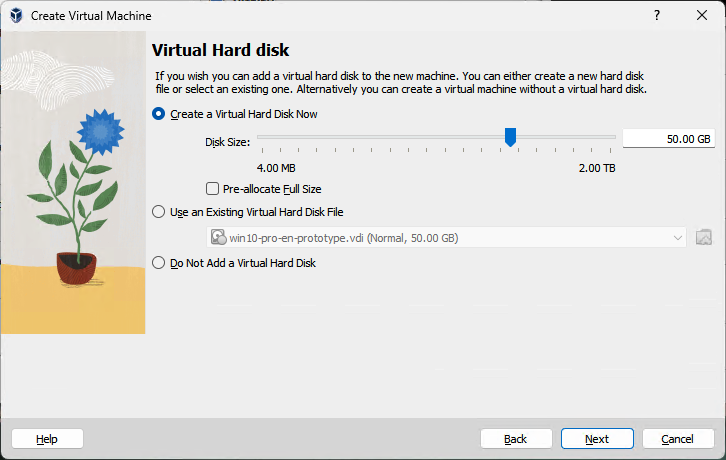This screenshot has height=460, width=726.
Task: Click the VirtualBox cube icon in title bar
Action: point(16,16)
